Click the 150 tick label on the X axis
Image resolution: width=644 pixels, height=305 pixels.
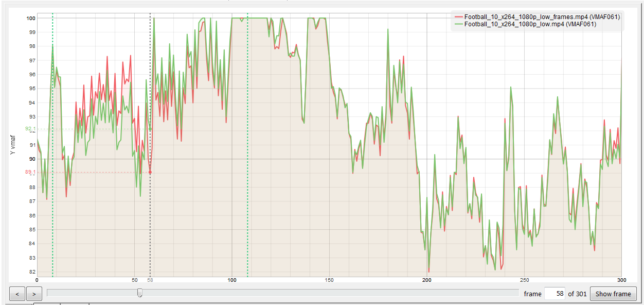coord(329,280)
